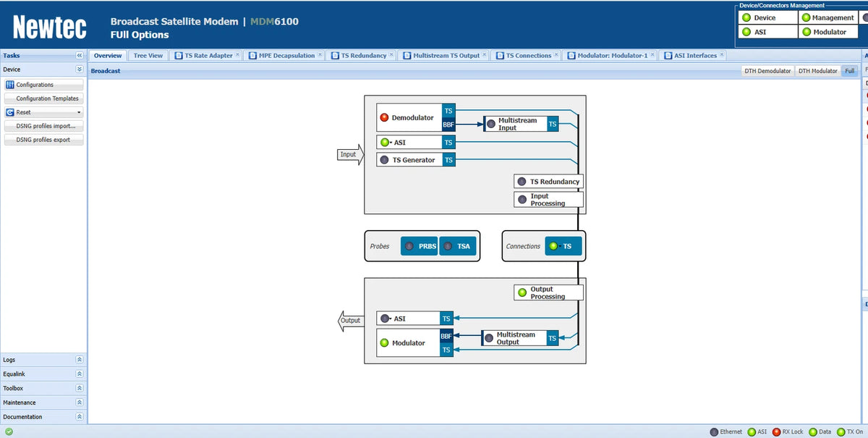Screen dimensions: 868x438
Task: Open the Configurations task
Action: tap(44, 85)
